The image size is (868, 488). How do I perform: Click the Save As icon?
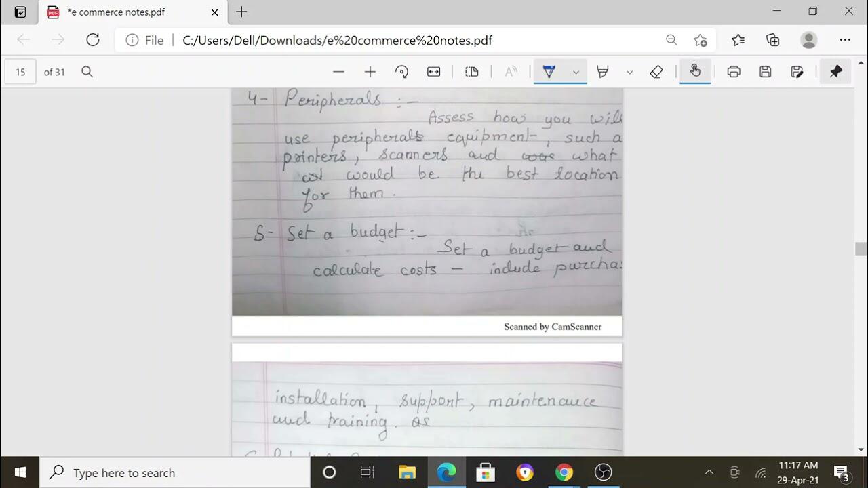[797, 71]
